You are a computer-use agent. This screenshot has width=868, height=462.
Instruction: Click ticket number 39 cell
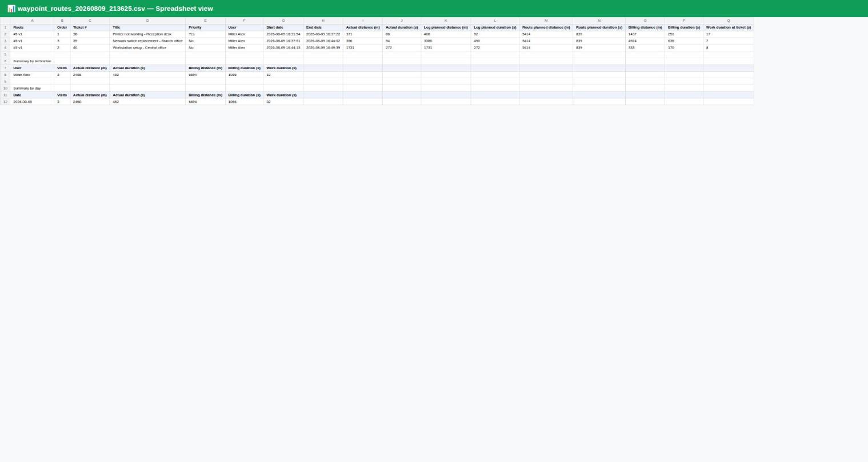90,41
